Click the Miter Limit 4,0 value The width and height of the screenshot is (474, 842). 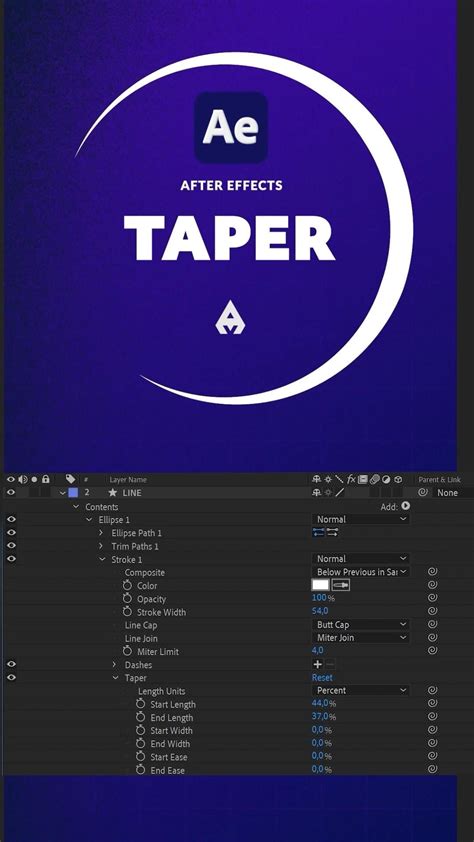pyautogui.click(x=318, y=651)
